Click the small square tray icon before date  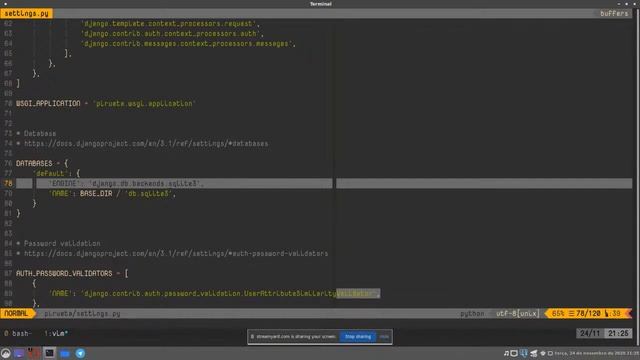[x=550, y=353]
